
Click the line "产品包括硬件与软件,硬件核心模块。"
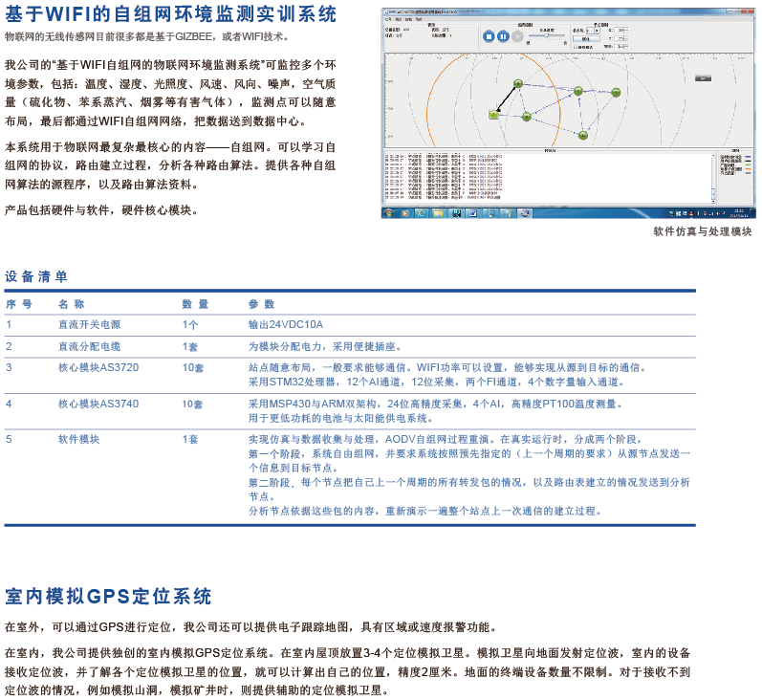click(x=101, y=210)
